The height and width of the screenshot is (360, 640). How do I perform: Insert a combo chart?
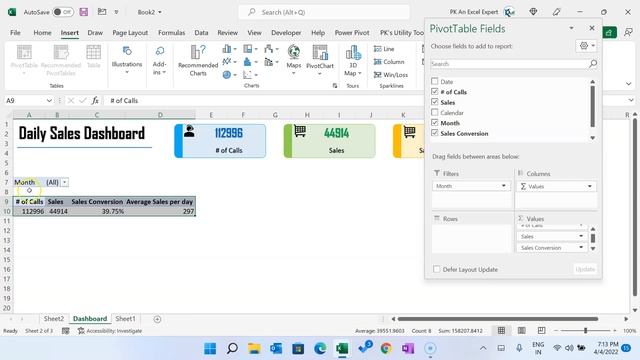[271, 62]
